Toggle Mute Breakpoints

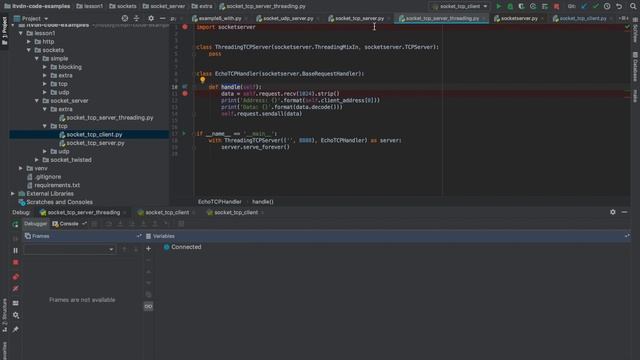pyautogui.click(x=16, y=289)
